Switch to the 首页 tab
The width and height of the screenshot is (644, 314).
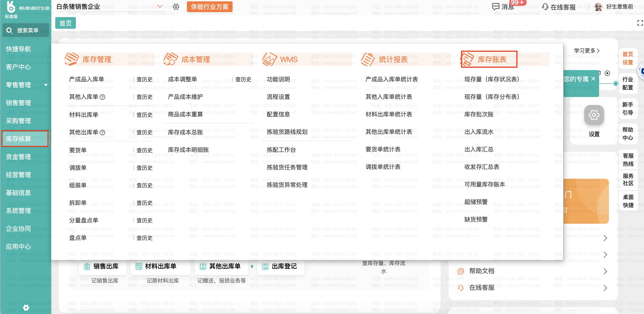(66, 23)
